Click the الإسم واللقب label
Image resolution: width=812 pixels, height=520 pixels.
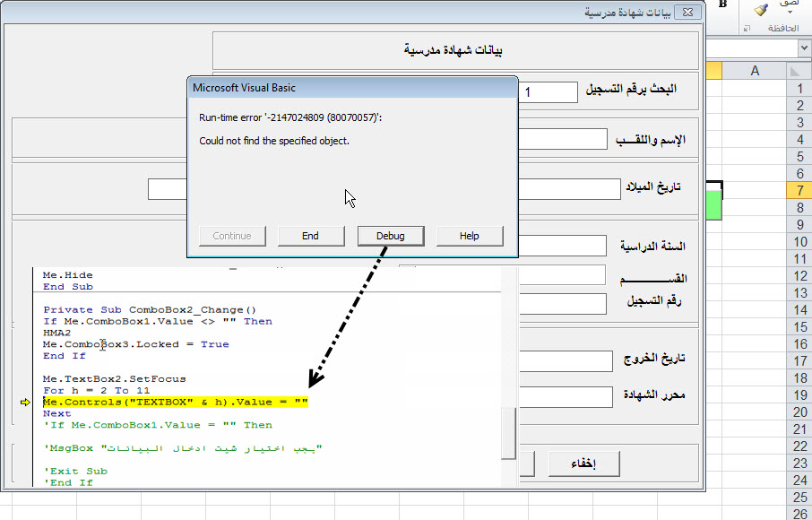tap(651, 140)
